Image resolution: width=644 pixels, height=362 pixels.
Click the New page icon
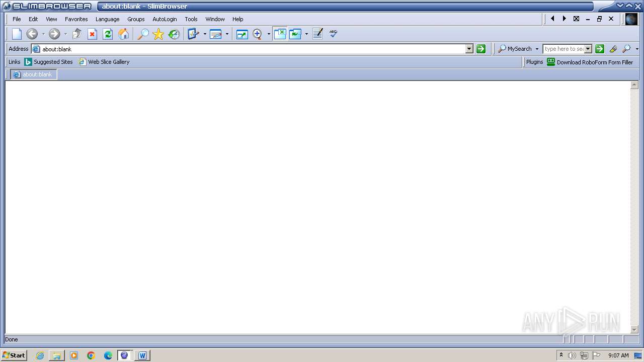(17, 34)
